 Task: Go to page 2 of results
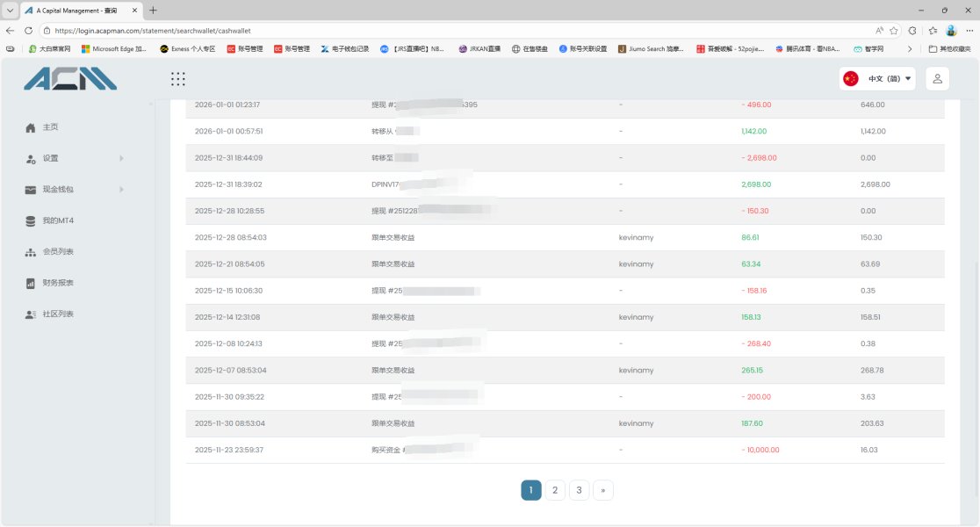555,490
